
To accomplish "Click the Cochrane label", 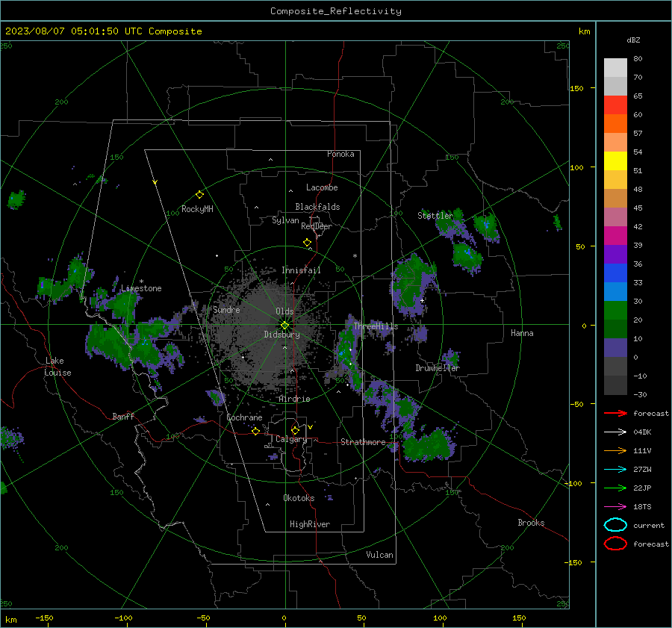I will pos(244,417).
